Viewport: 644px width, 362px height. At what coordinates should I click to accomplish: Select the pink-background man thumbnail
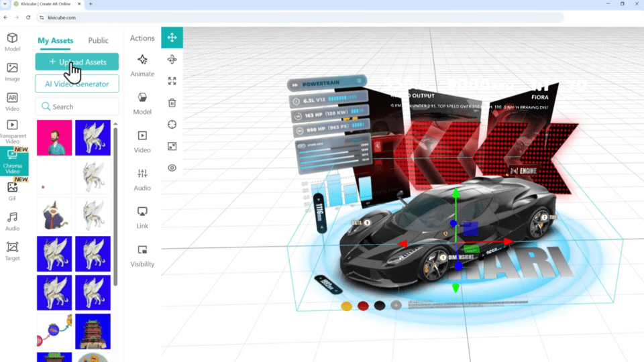coord(54,138)
